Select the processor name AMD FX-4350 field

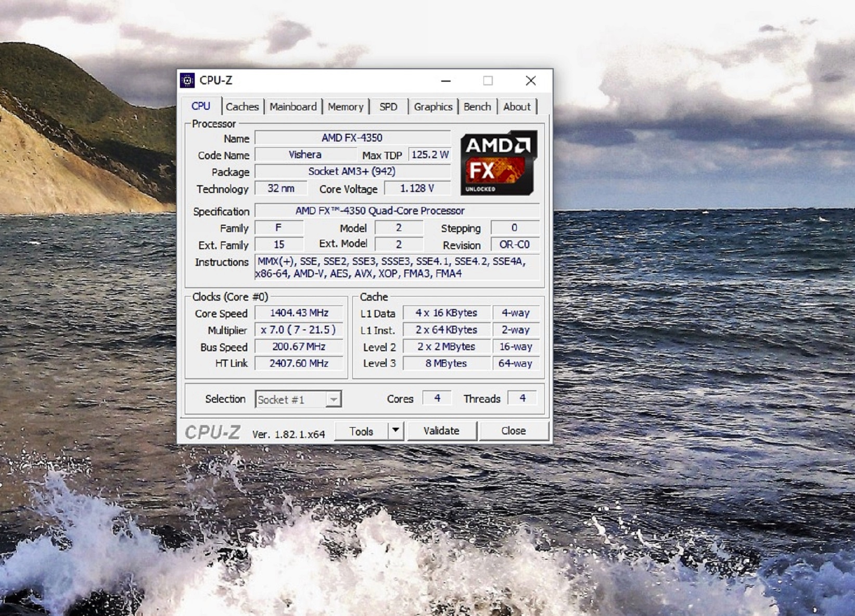tap(352, 138)
